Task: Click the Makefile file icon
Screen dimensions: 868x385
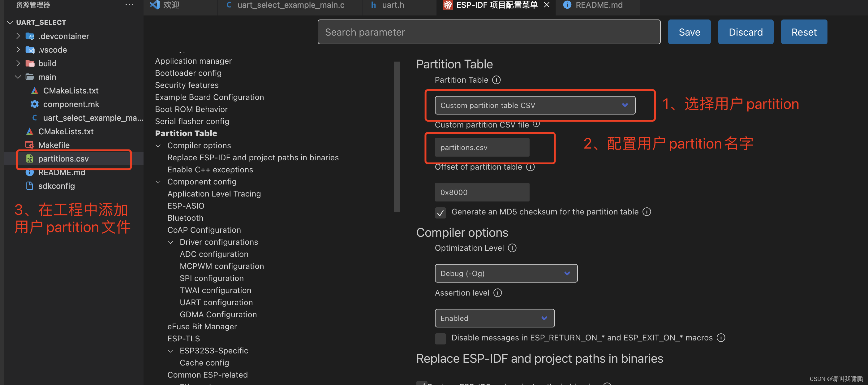Action: pos(30,145)
